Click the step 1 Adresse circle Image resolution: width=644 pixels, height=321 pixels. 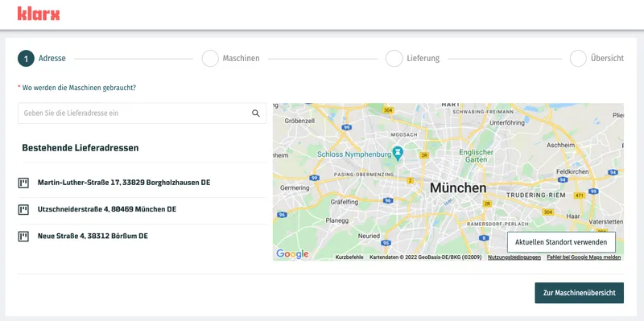point(26,59)
